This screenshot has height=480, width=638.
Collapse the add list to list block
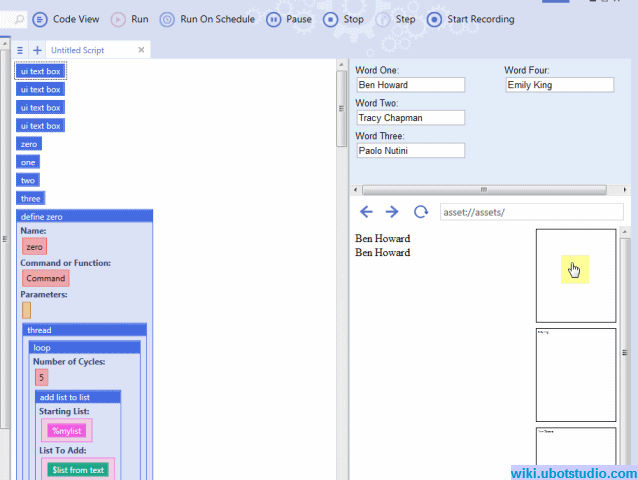click(78, 397)
